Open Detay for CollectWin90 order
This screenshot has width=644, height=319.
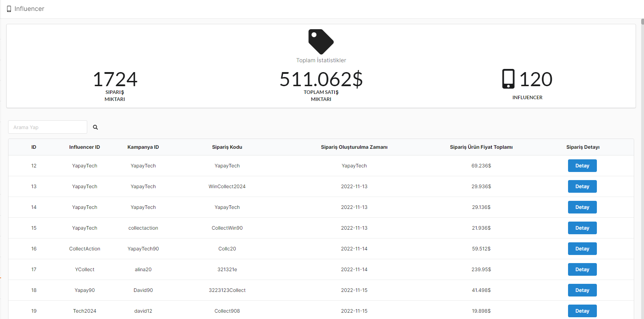coord(582,228)
